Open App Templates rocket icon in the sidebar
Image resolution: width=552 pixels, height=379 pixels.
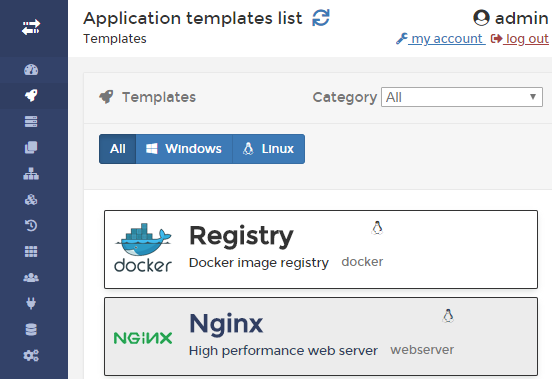pos(31,95)
